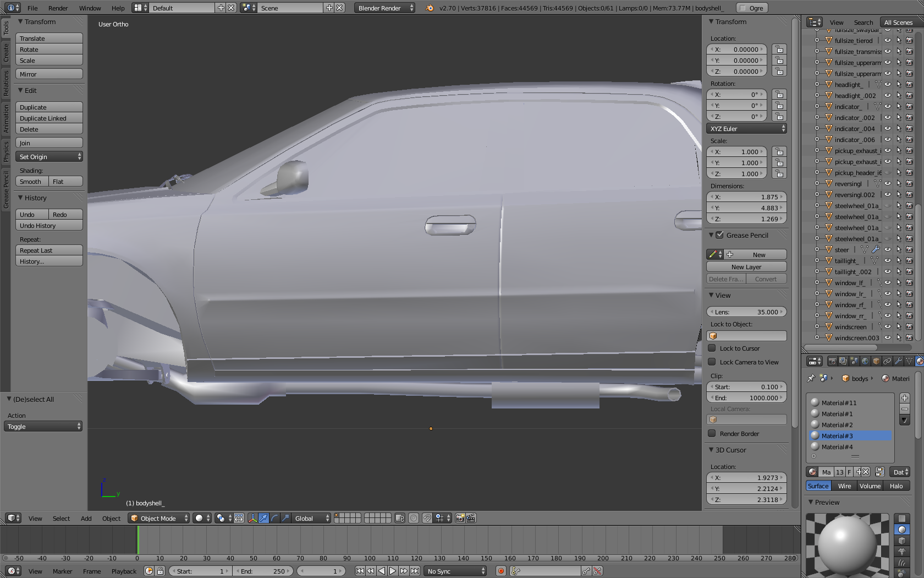This screenshot has height=578, width=924.
Task: Click the Lens value slider field
Action: coord(746,312)
